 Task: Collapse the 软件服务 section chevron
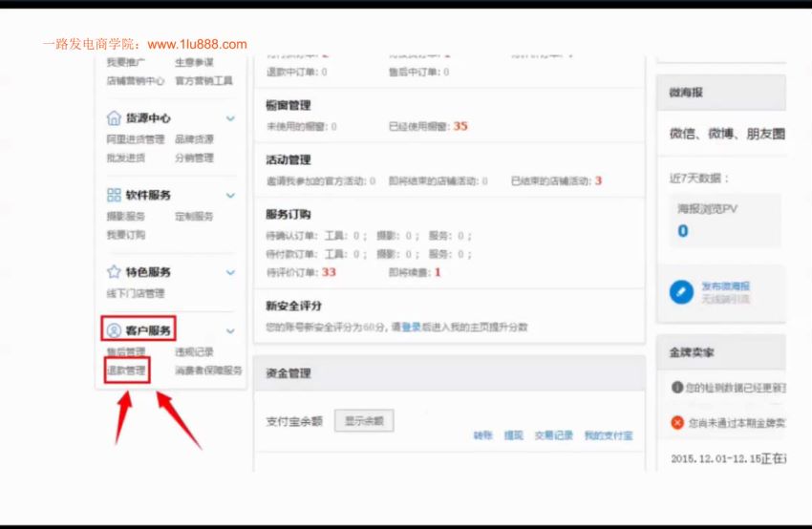[230, 195]
